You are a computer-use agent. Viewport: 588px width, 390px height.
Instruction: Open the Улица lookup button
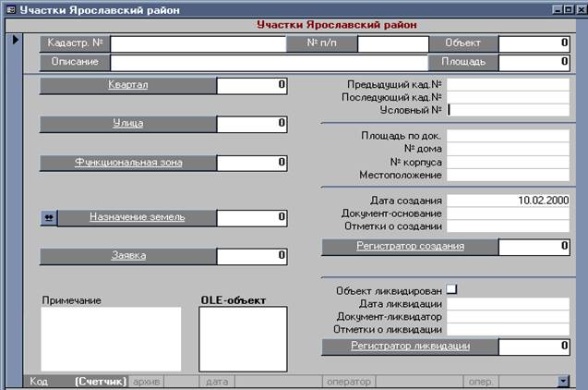click(128, 123)
